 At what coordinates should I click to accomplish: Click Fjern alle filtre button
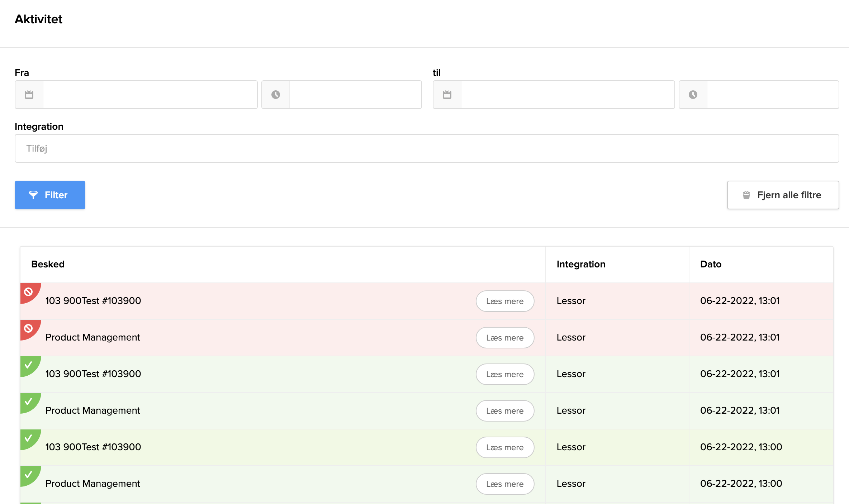783,195
